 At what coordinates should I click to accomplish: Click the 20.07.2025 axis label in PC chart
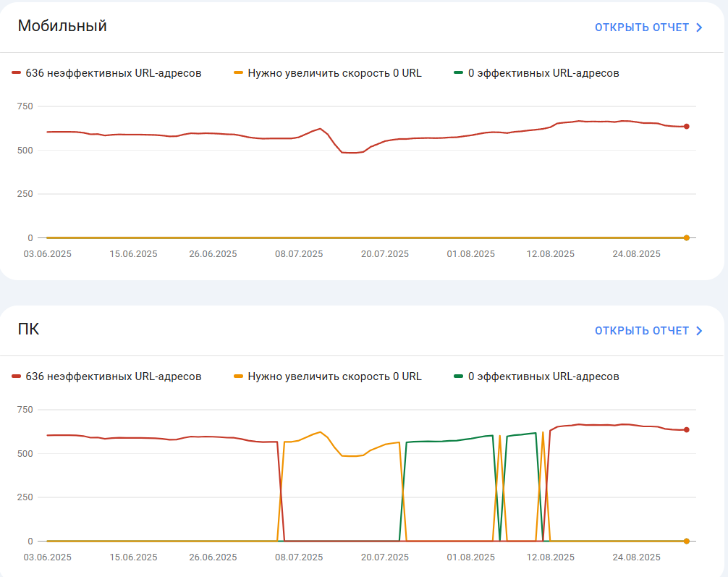click(x=385, y=557)
